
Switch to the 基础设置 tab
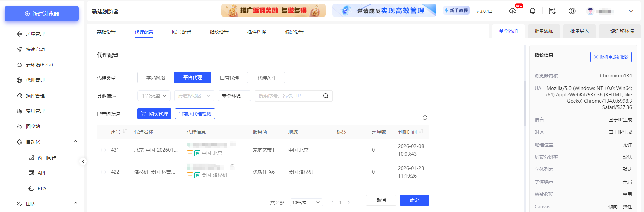(106, 32)
